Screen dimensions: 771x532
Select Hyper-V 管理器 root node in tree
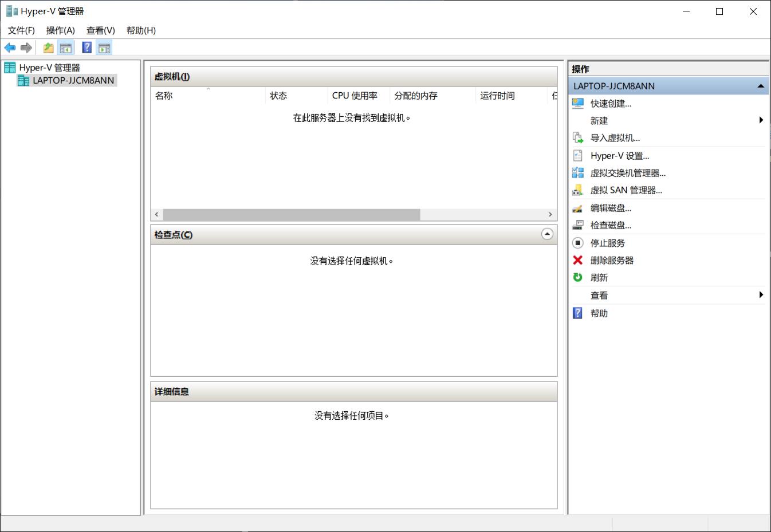click(50, 68)
